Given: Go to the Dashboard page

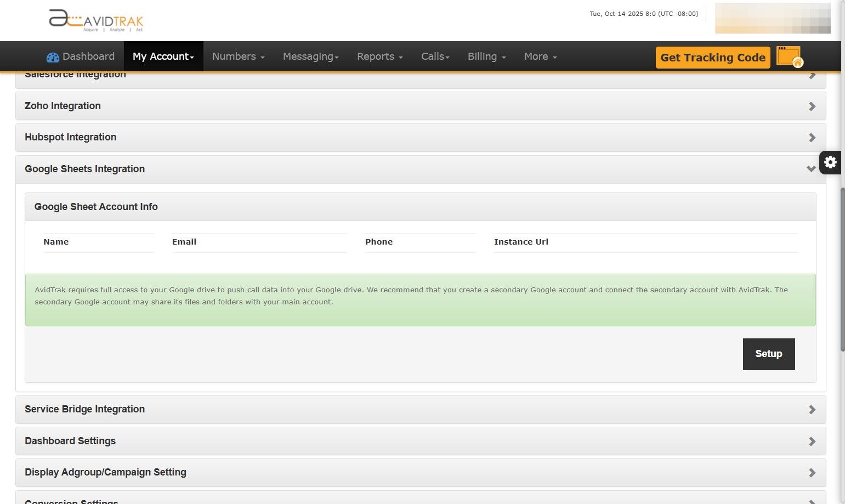Looking at the screenshot, I should (x=81, y=56).
